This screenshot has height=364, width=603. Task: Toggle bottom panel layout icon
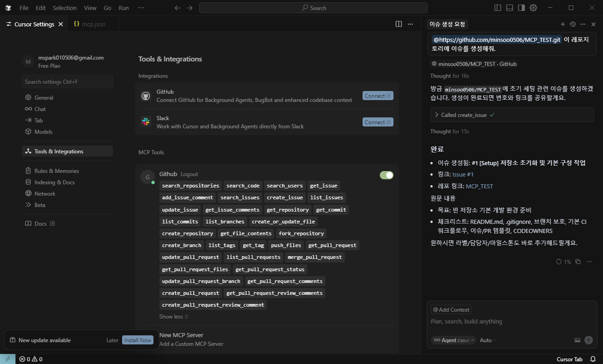coord(510,8)
